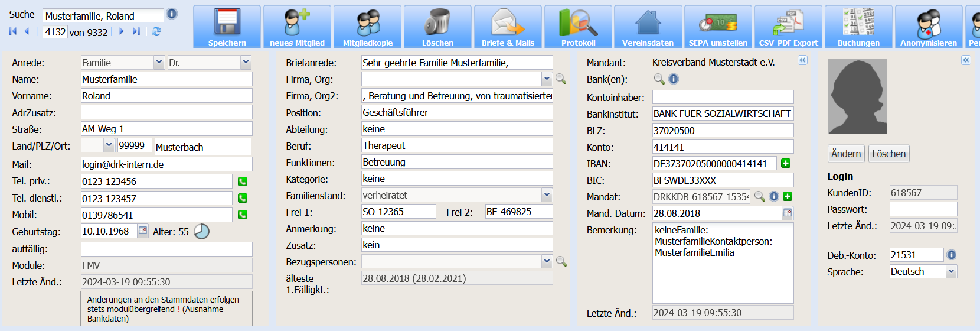This screenshot has width=980, height=331.
Task: Open the Anrede Familie dropdown
Action: tap(159, 62)
